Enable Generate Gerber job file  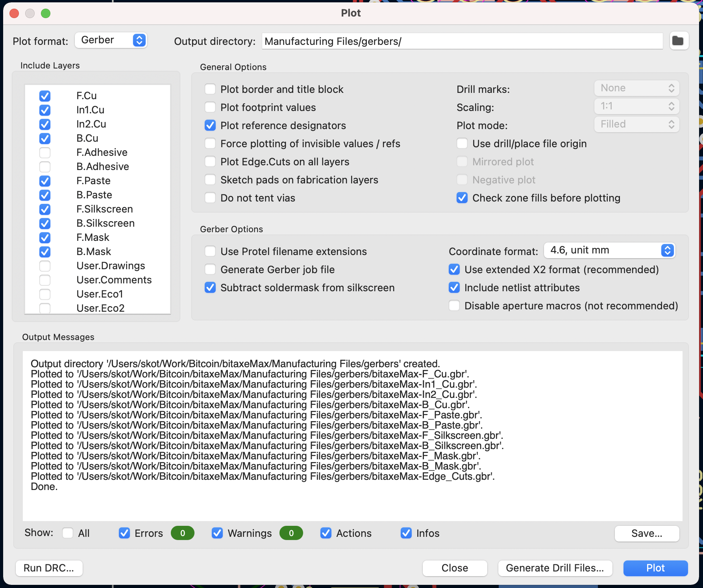(210, 270)
